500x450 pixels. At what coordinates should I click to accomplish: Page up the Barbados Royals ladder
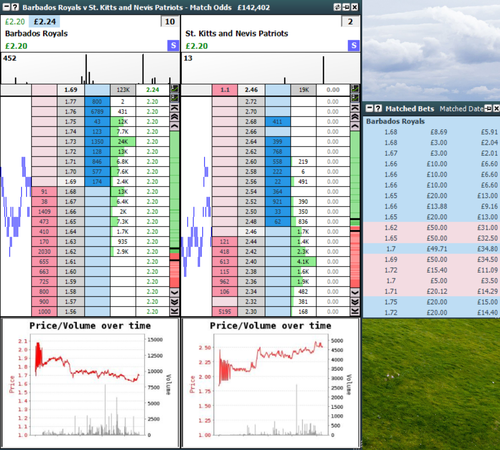click(175, 117)
